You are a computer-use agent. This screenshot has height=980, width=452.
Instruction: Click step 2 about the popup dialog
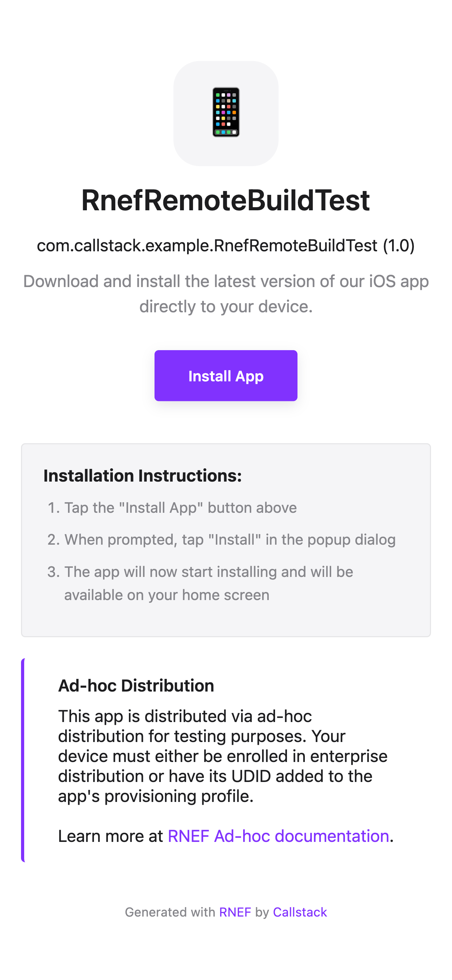230,539
